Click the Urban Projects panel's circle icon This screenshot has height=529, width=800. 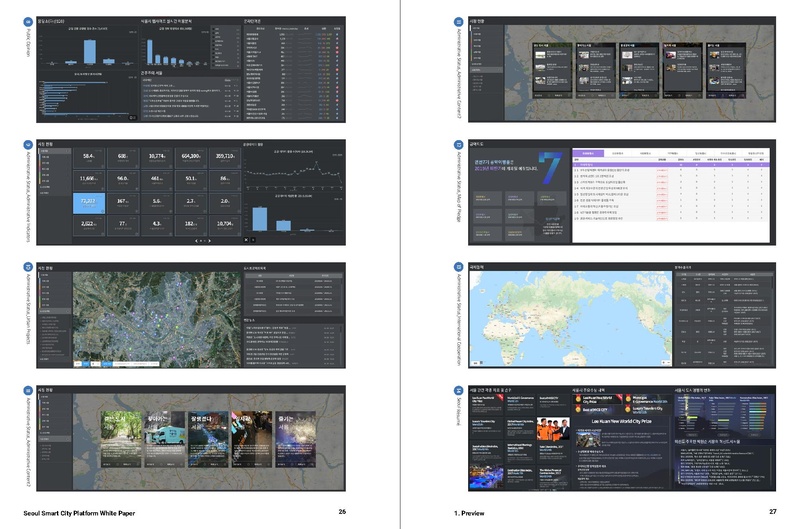point(28,268)
